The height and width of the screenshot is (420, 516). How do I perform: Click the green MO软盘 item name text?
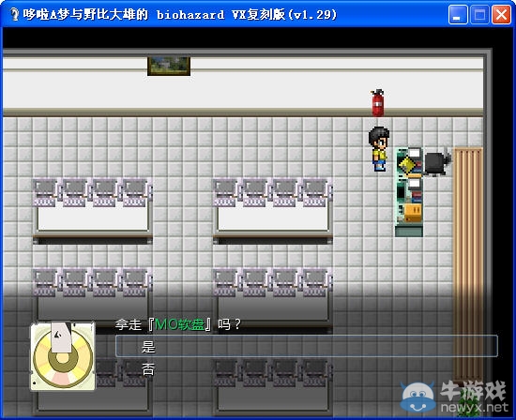[180, 324]
